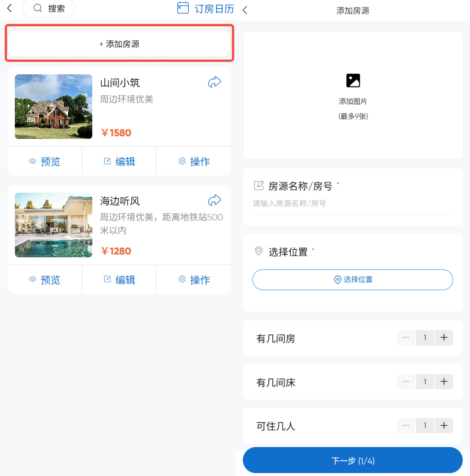Open 操作 options for 海边听风
The height and width of the screenshot is (476, 470).
[x=194, y=280]
